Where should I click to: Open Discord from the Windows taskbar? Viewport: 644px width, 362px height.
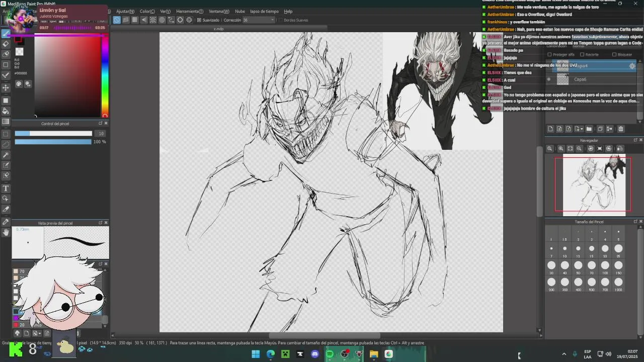(315, 354)
